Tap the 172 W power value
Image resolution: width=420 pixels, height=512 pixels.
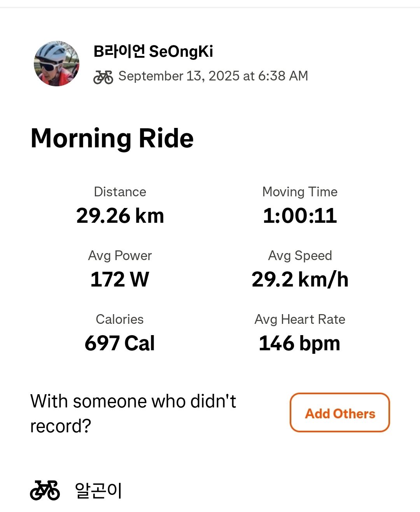120,280
